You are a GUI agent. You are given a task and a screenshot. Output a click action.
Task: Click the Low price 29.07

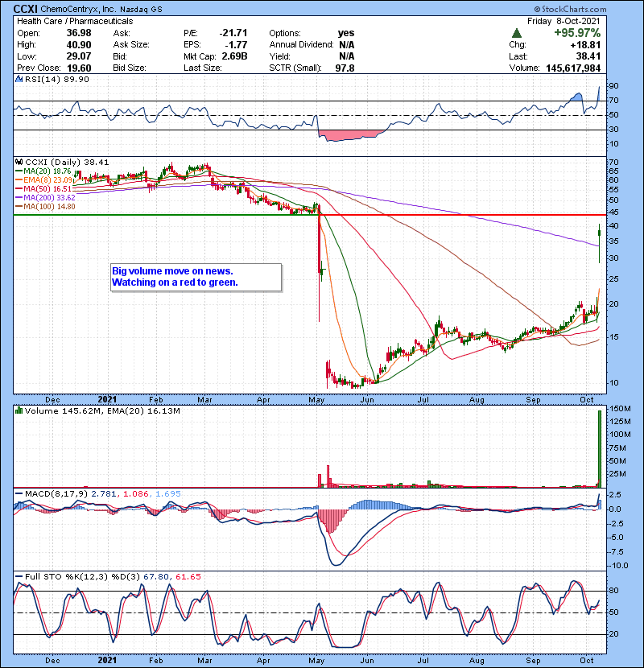click(x=79, y=56)
